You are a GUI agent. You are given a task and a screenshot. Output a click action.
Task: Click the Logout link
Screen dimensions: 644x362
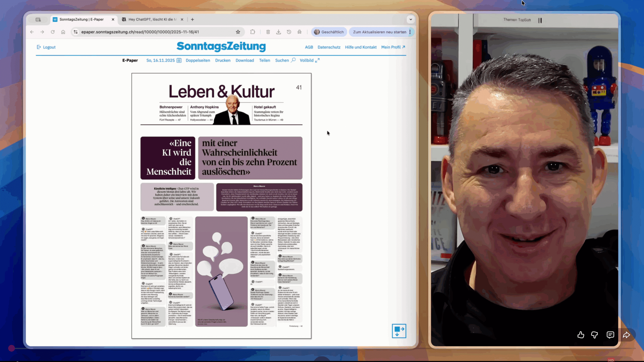pos(46,47)
